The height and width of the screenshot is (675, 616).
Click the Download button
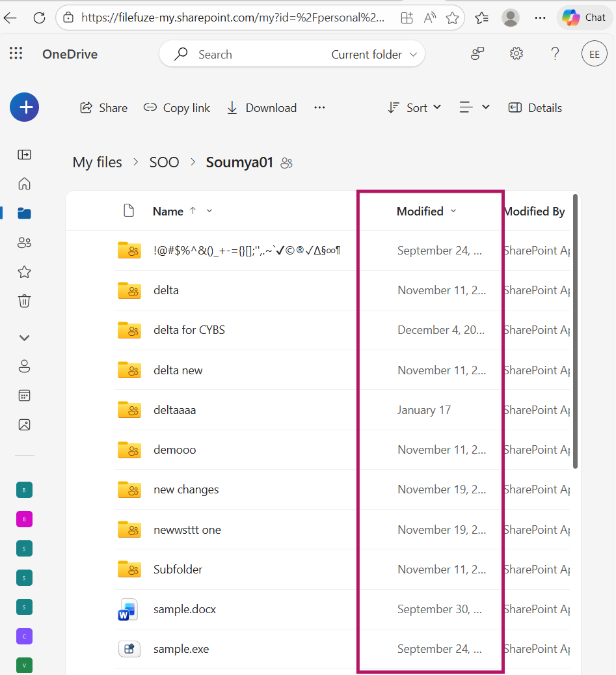[x=261, y=107]
